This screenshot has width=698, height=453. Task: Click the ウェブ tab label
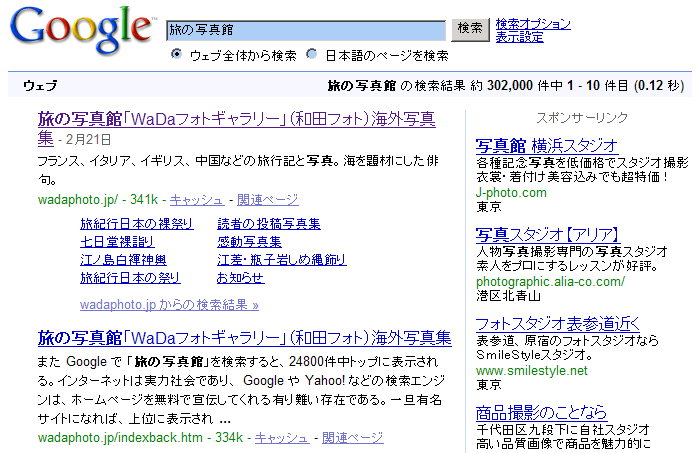(40, 85)
